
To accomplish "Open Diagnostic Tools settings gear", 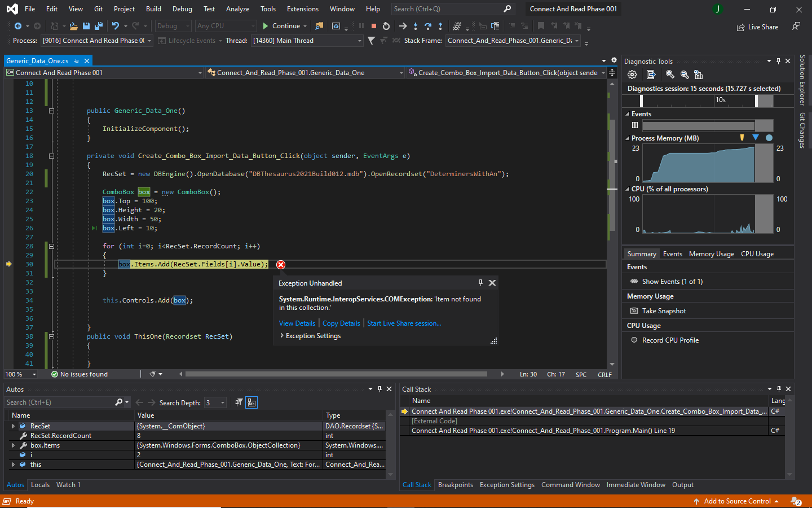I will 632,75.
